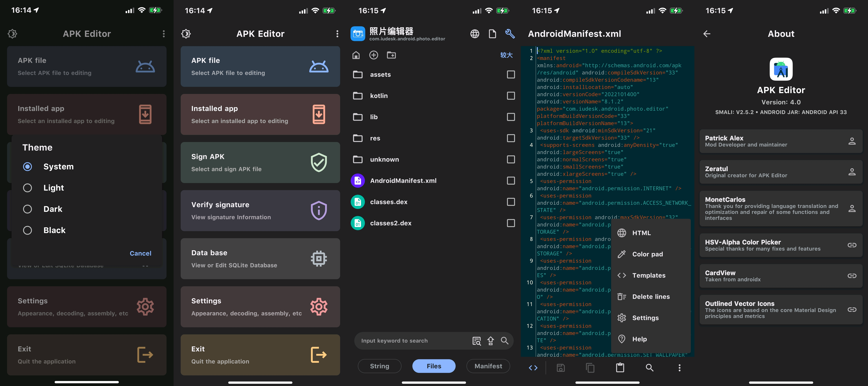Click the blank file icon in project header
This screenshot has width=868, height=386.
click(492, 34)
